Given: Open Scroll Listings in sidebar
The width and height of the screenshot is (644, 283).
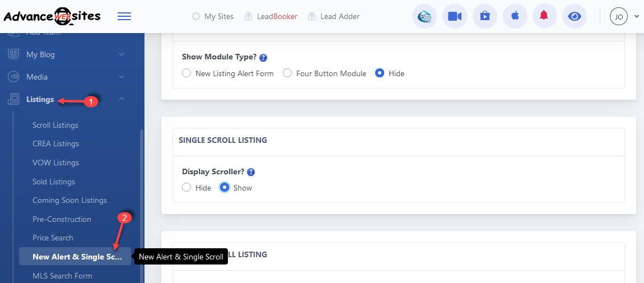Looking at the screenshot, I should tap(55, 125).
